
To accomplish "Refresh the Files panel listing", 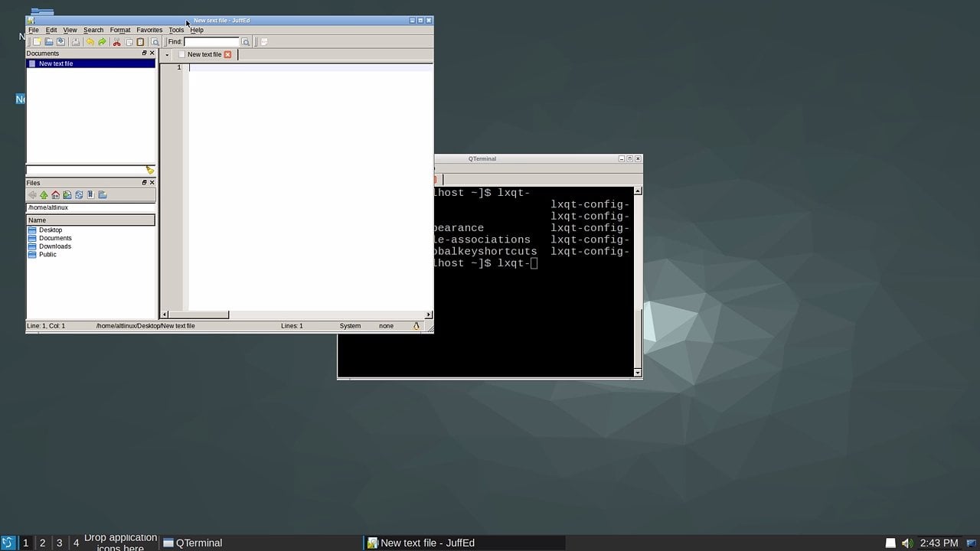I will pos(79,195).
